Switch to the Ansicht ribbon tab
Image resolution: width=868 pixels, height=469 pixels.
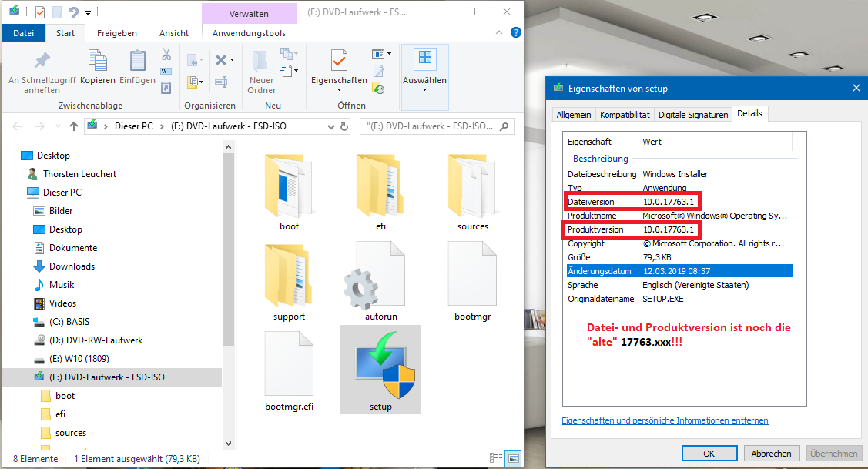tap(174, 33)
